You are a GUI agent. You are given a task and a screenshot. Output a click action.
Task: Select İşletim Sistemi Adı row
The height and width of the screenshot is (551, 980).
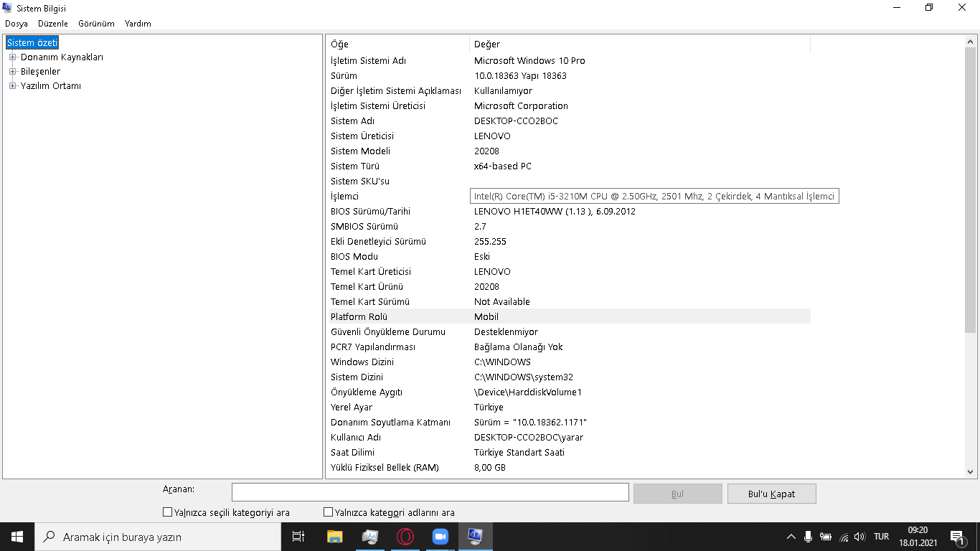point(569,61)
